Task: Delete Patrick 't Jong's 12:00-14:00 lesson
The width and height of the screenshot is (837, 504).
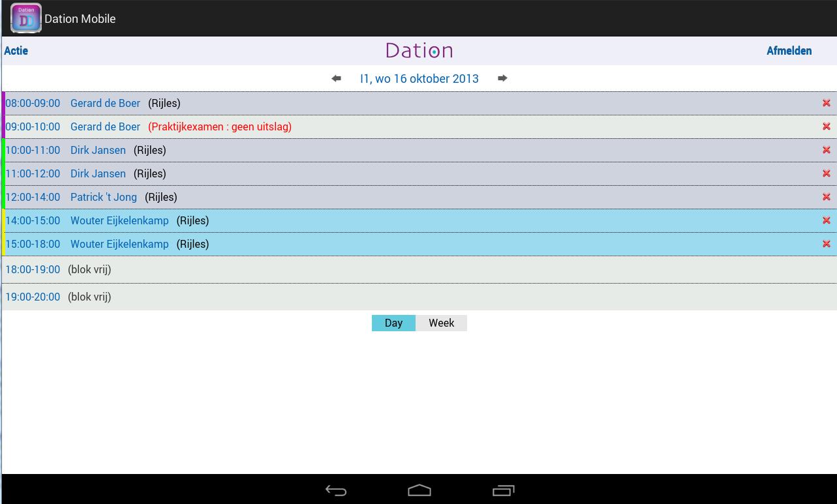Action: click(x=826, y=196)
